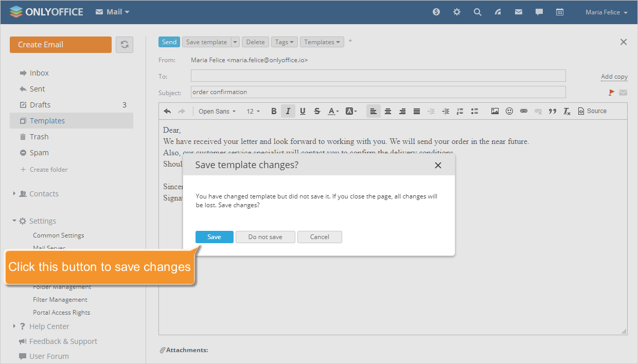
Task: Insert a hyperlink using the link icon
Action: 523,111
